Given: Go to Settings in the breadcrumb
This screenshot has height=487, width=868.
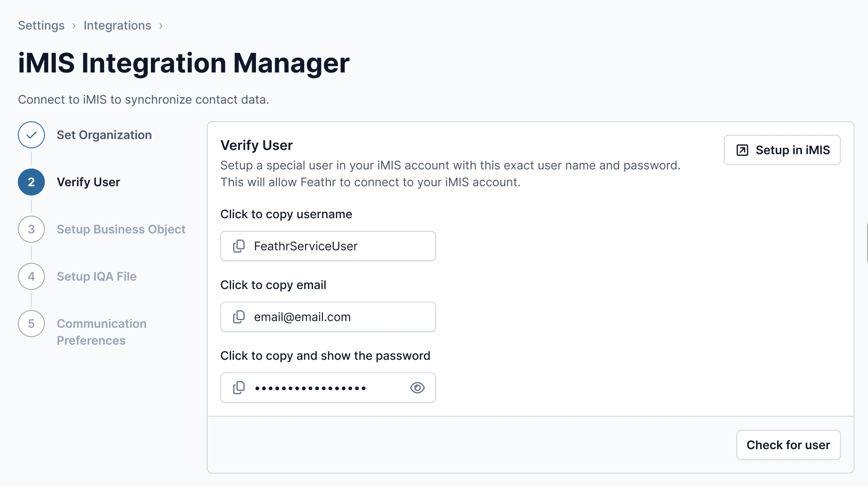Looking at the screenshot, I should coord(41,26).
